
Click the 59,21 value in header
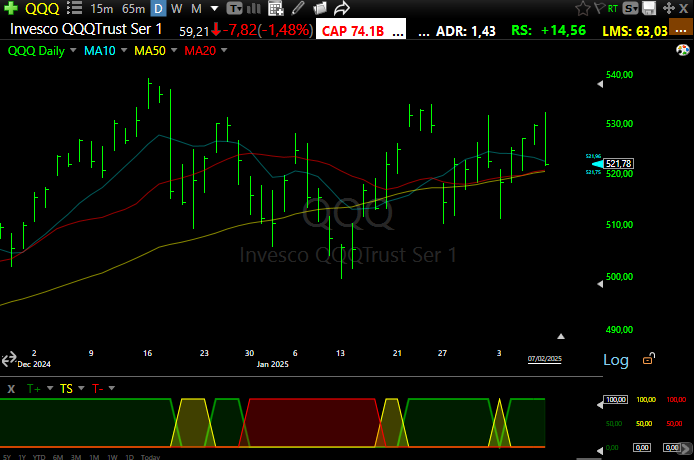tap(194, 31)
